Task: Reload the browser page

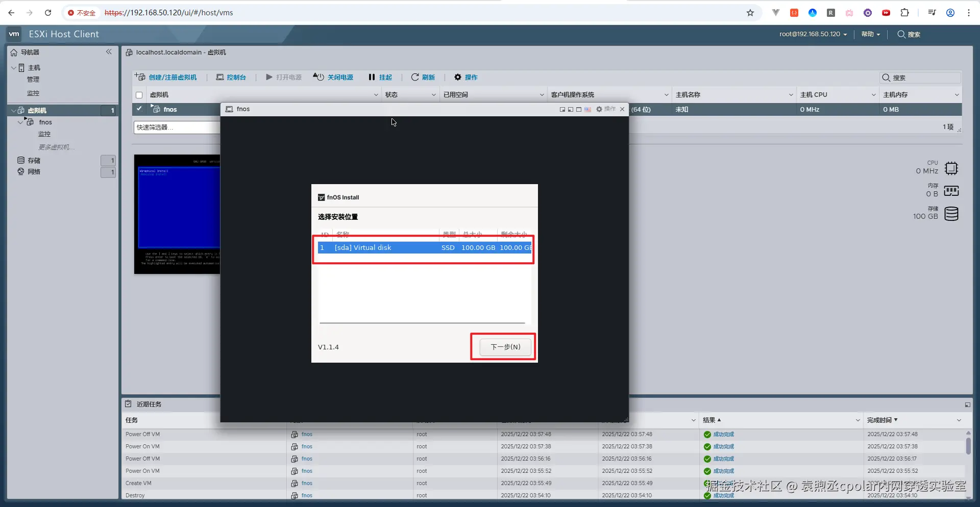Action: click(x=48, y=13)
